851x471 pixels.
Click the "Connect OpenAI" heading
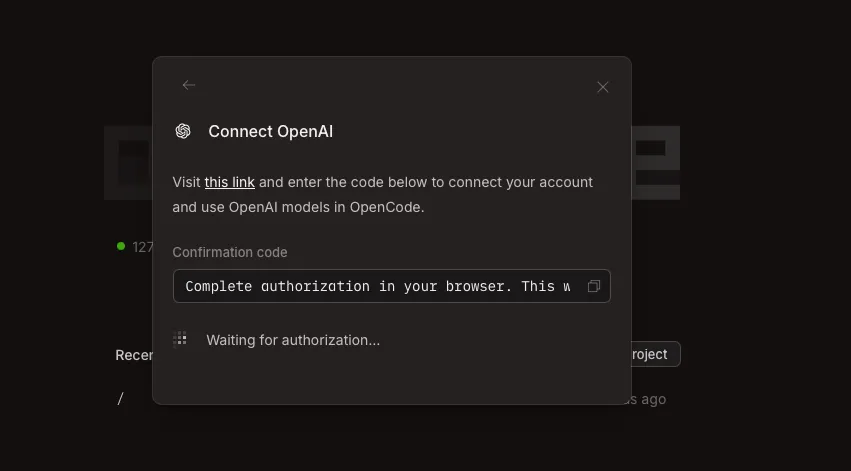point(270,131)
